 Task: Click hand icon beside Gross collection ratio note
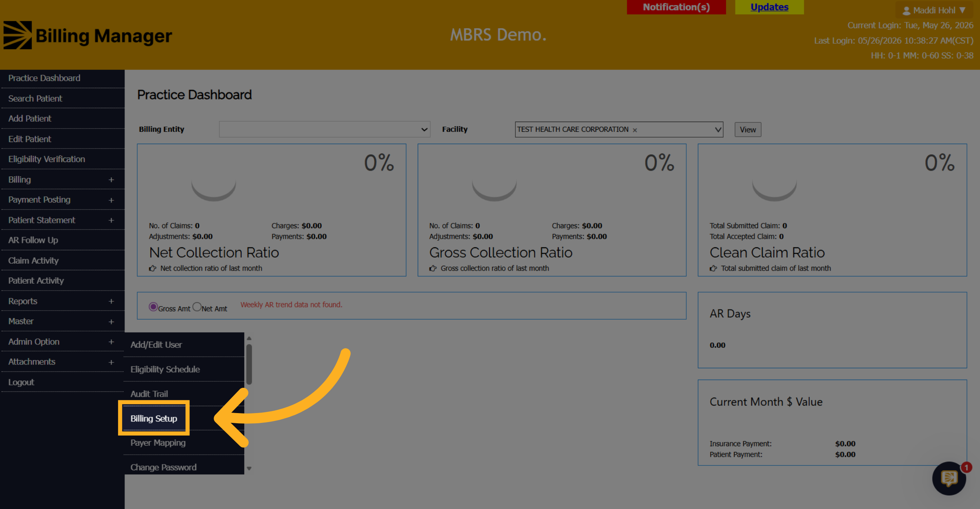pyautogui.click(x=433, y=268)
